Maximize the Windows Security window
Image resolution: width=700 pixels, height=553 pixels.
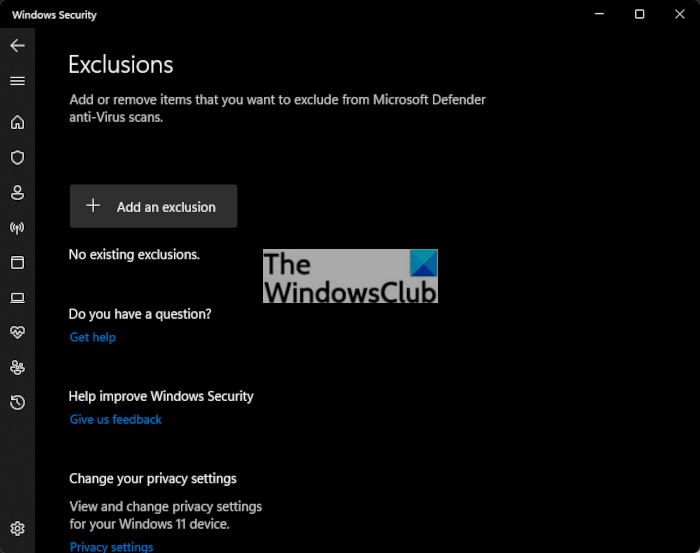pyautogui.click(x=639, y=14)
